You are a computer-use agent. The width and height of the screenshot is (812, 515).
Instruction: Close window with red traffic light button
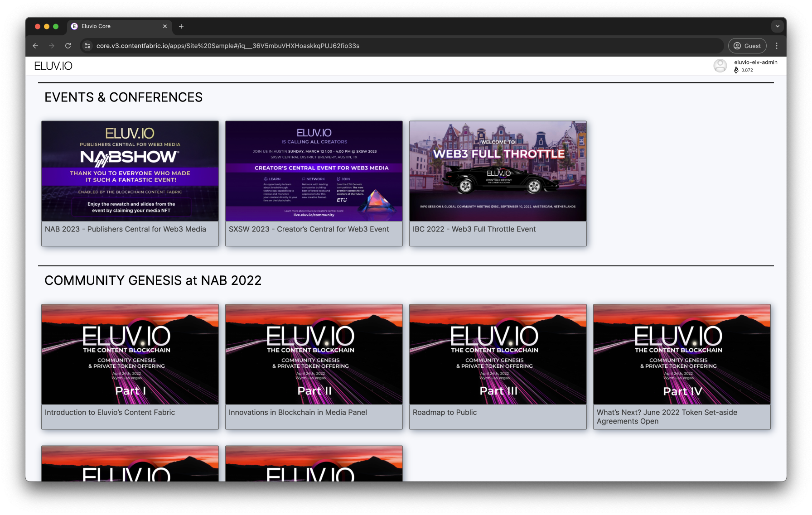(x=38, y=26)
